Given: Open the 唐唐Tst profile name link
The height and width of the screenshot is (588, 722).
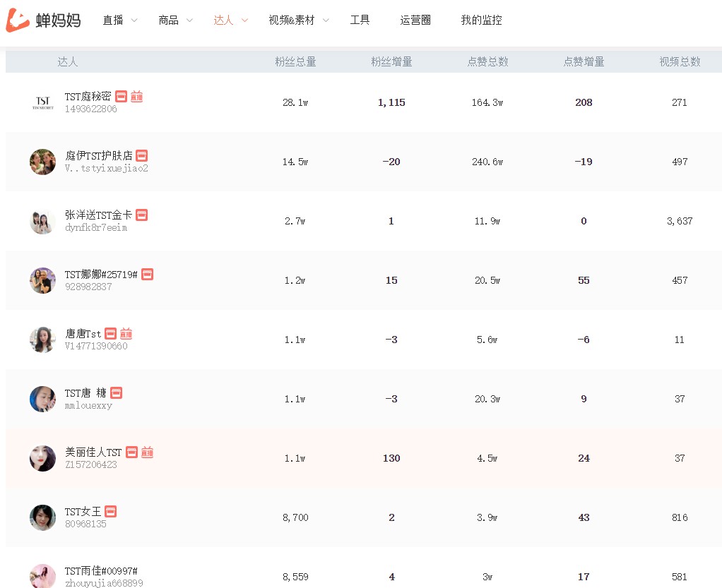Looking at the screenshot, I should tap(83, 334).
